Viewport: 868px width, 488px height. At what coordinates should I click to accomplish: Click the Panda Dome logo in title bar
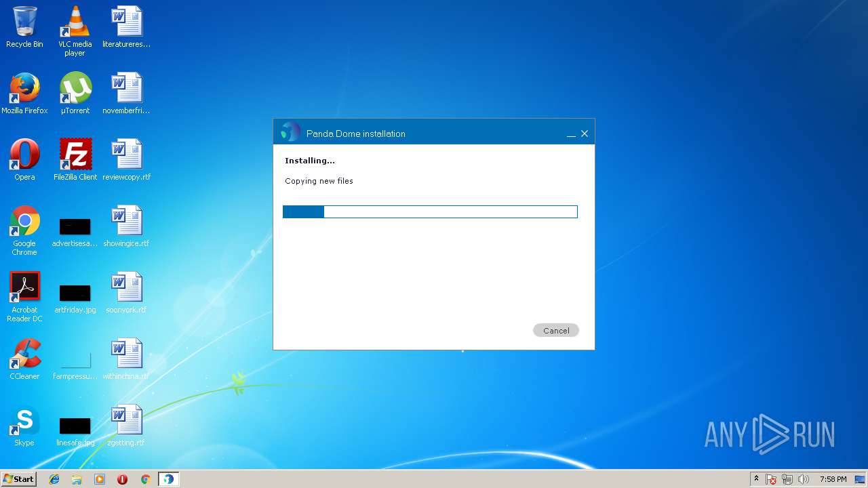(x=290, y=132)
